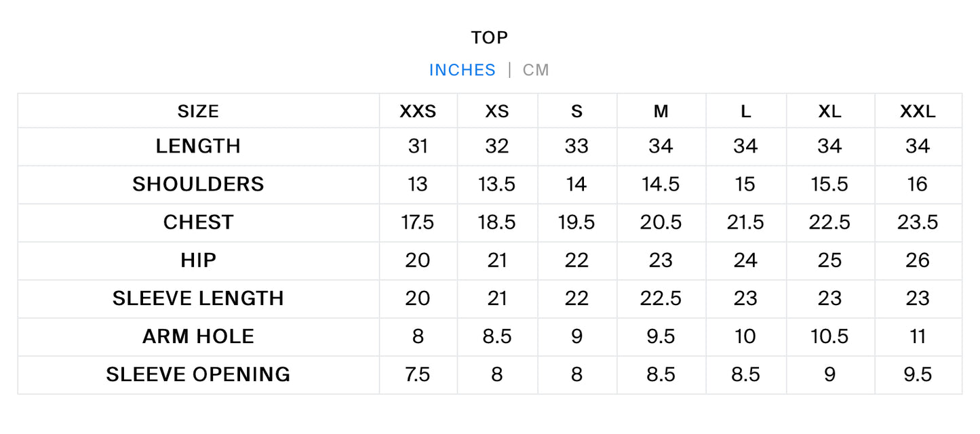Select the S size column header
This screenshot has height=434, width=980.
577,112
